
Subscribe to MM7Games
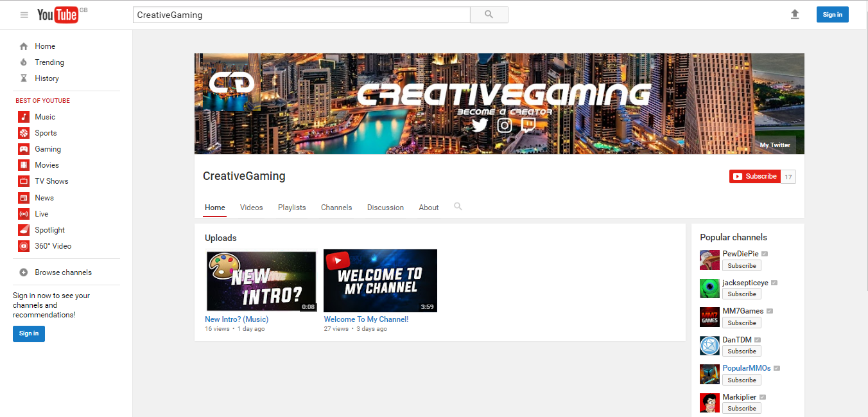click(x=742, y=323)
